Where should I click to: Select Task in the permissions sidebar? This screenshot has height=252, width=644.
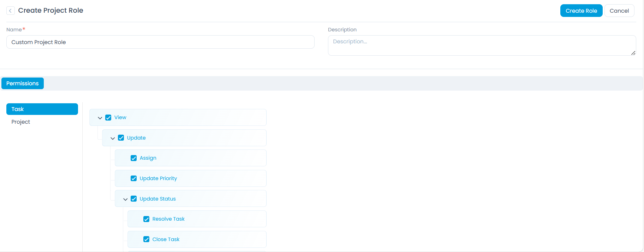pos(42,109)
